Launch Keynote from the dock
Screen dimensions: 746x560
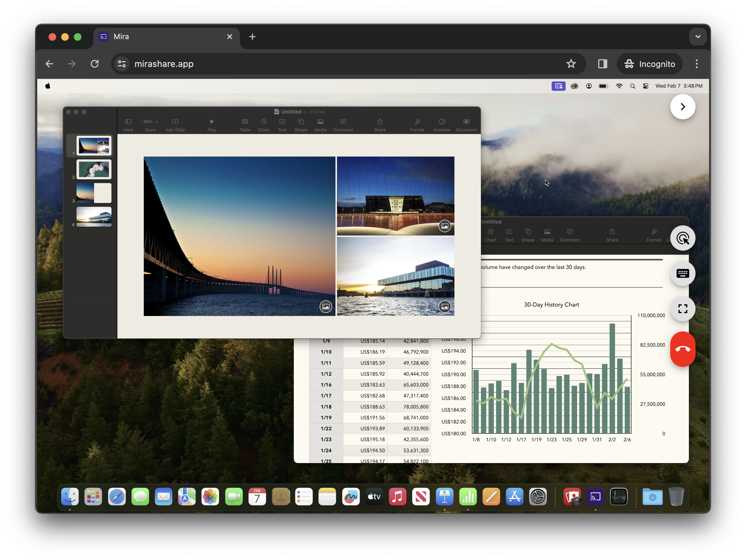(x=445, y=497)
